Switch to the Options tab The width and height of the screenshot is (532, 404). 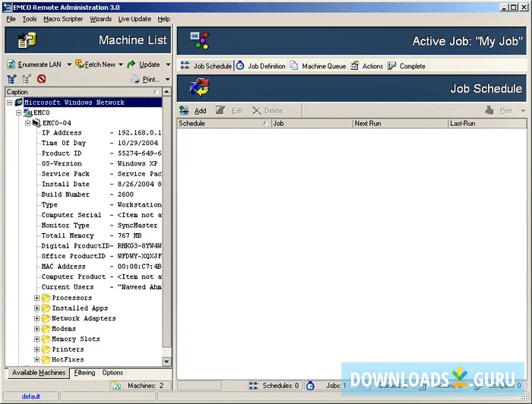click(112, 372)
